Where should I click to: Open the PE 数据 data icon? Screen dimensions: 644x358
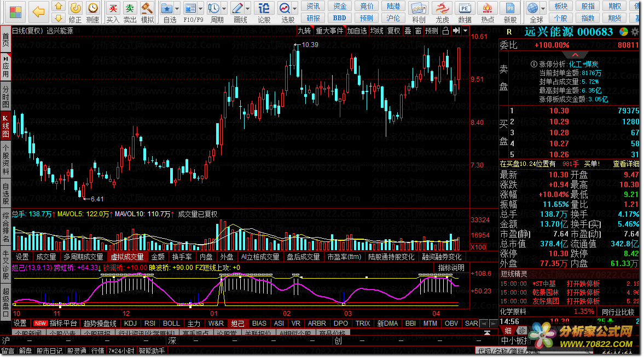point(465,13)
